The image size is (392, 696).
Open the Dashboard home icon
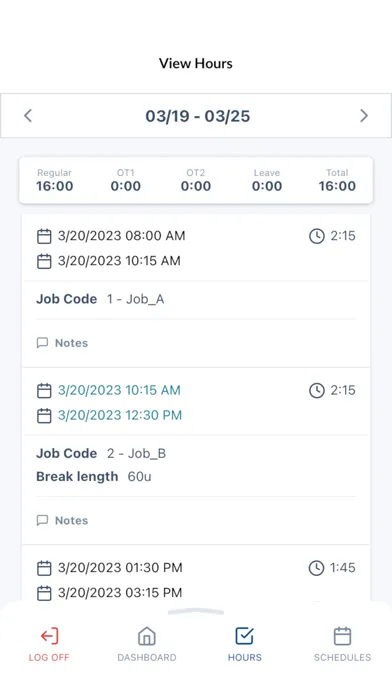coord(147,636)
